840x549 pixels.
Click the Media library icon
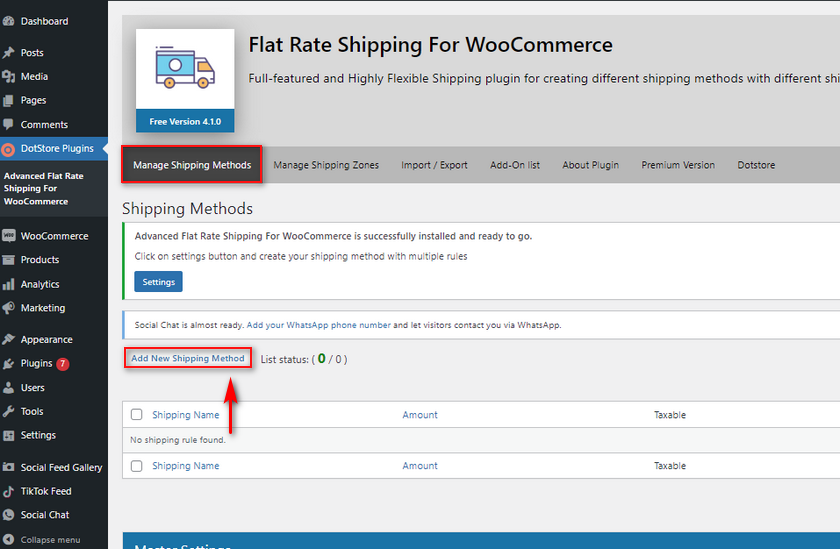8,77
